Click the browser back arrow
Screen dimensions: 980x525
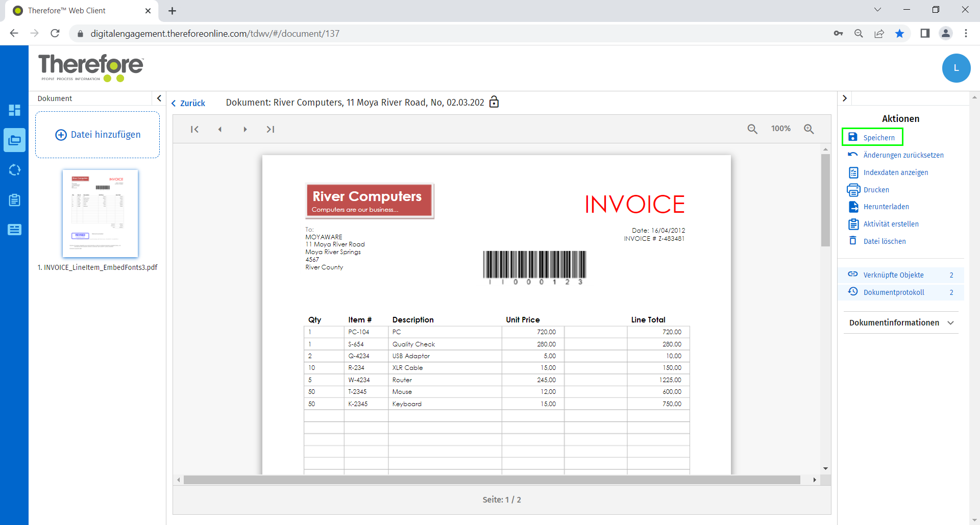pos(14,34)
